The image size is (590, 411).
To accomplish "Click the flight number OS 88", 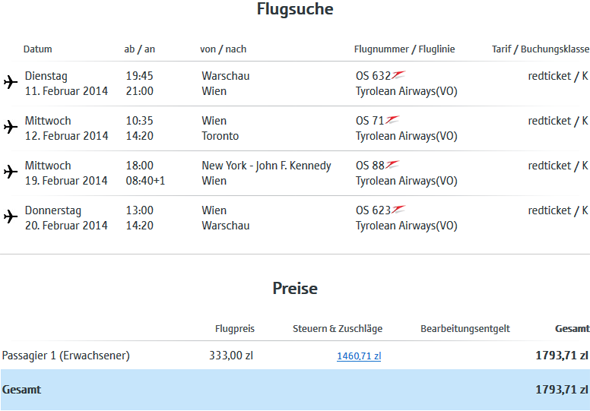I will pos(370,166).
